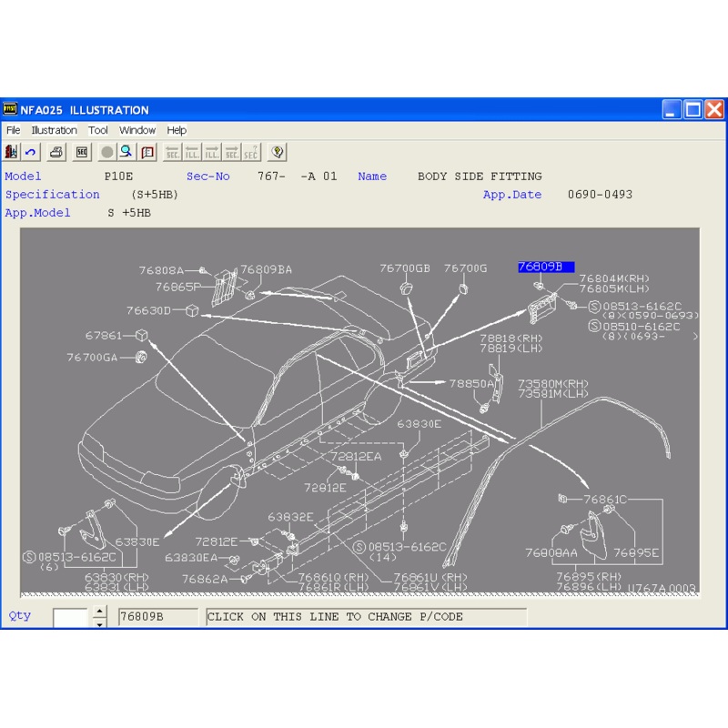Click the previous illustration (left arrow ILL.) icon

click(192, 152)
